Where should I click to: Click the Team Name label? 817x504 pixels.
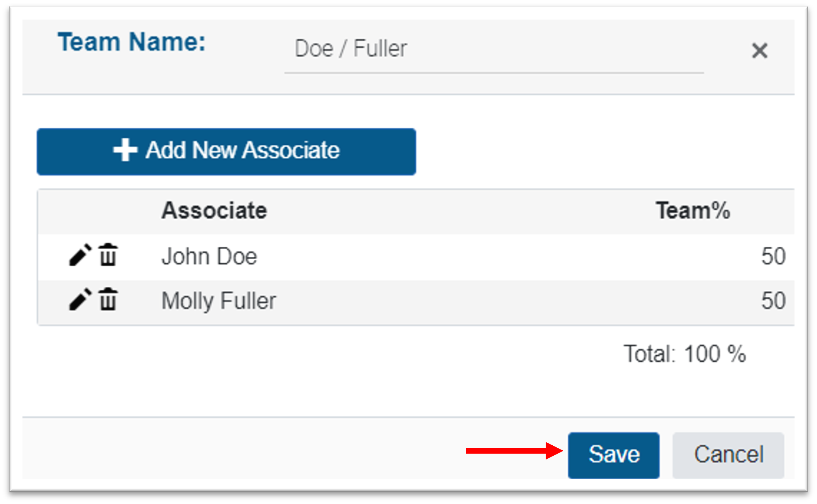tap(132, 42)
